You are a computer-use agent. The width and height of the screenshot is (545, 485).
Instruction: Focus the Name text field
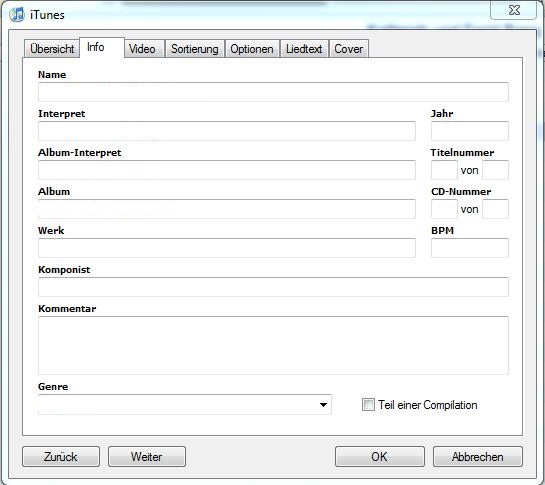[273, 92]
